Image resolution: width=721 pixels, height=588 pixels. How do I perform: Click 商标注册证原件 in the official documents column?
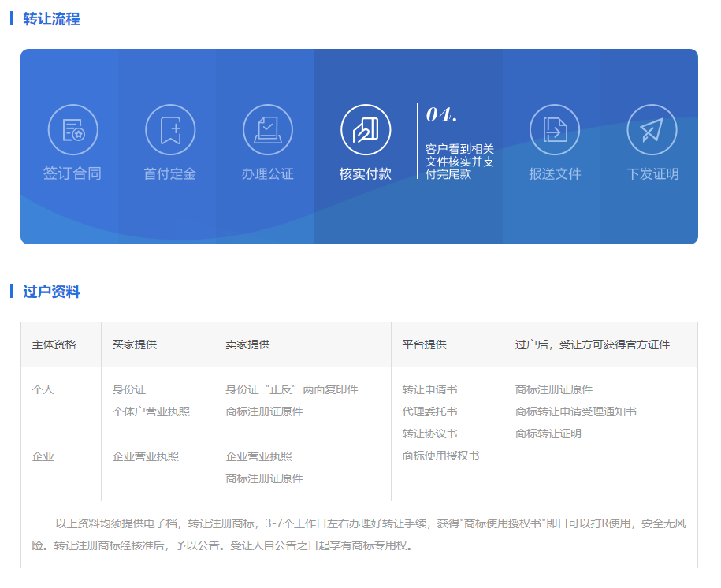click(x=554, y=389)
